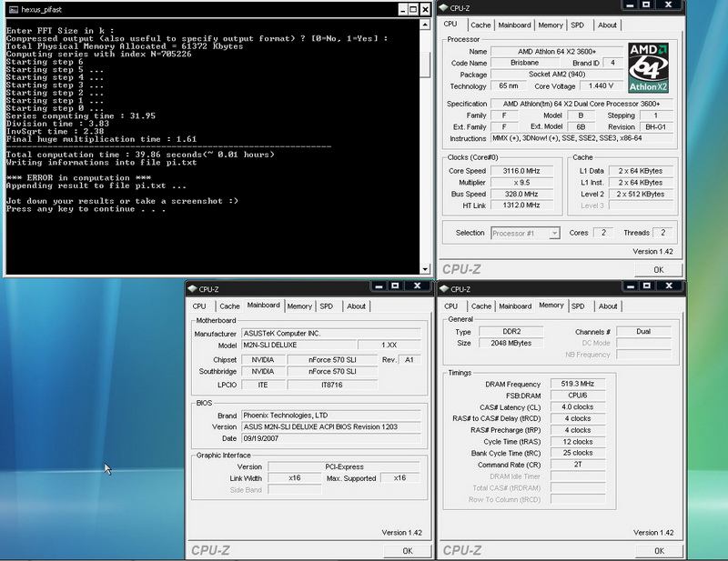Select CPU tab in Memory CPU-Z window
Viewport: 728px width, 561px height.
click(x=450, y=306)
